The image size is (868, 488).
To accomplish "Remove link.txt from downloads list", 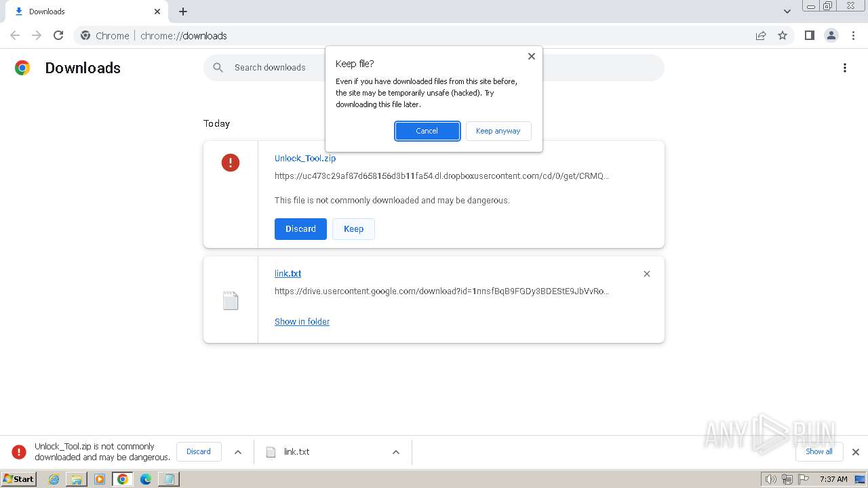I will pyautogui.click(x=647, y=274).
